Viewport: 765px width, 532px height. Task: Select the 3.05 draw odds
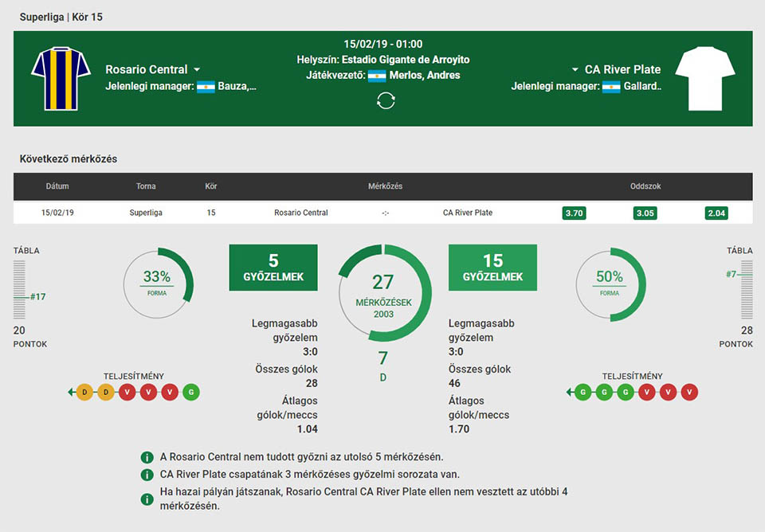click(645, 213)
